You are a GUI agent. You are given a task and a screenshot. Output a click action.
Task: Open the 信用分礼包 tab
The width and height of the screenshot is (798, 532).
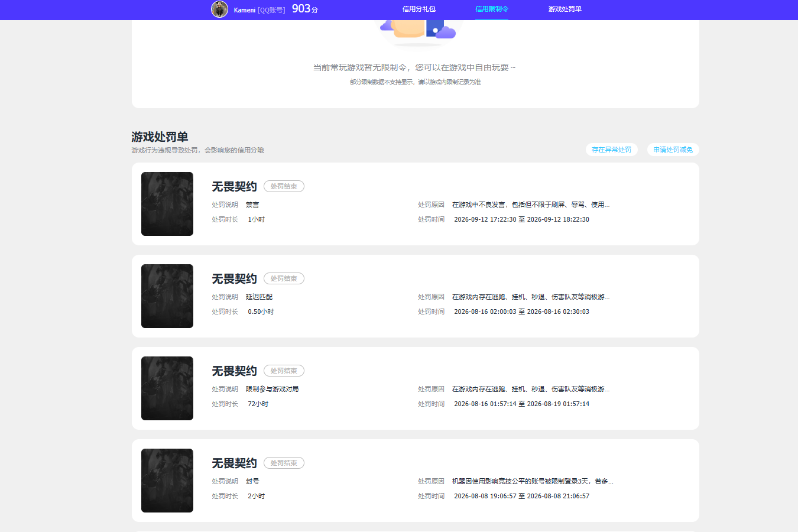click(419, 9)
